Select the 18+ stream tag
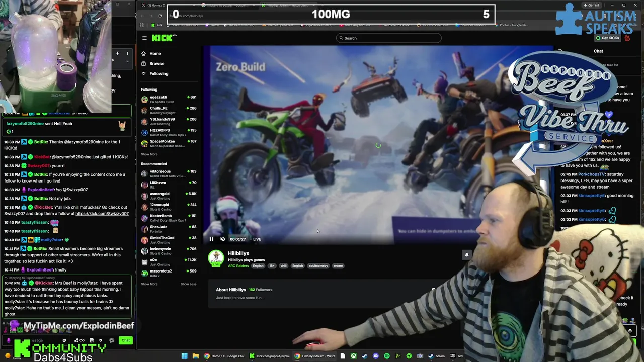 [x=272, y=266]
